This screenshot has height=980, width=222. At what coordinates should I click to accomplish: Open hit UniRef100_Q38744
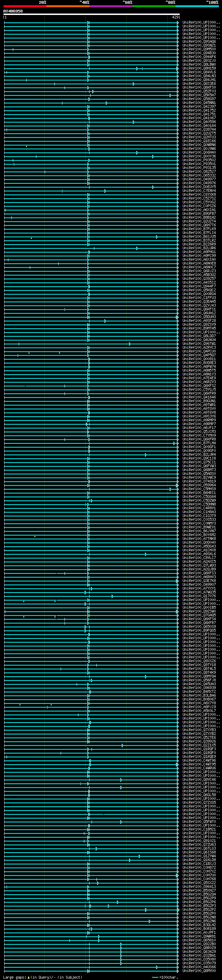pyautogui.click(x=199, y=129)
